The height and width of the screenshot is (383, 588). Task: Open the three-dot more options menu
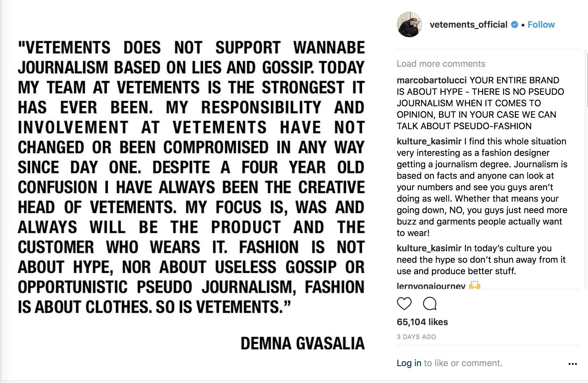(x=572, y=364)
